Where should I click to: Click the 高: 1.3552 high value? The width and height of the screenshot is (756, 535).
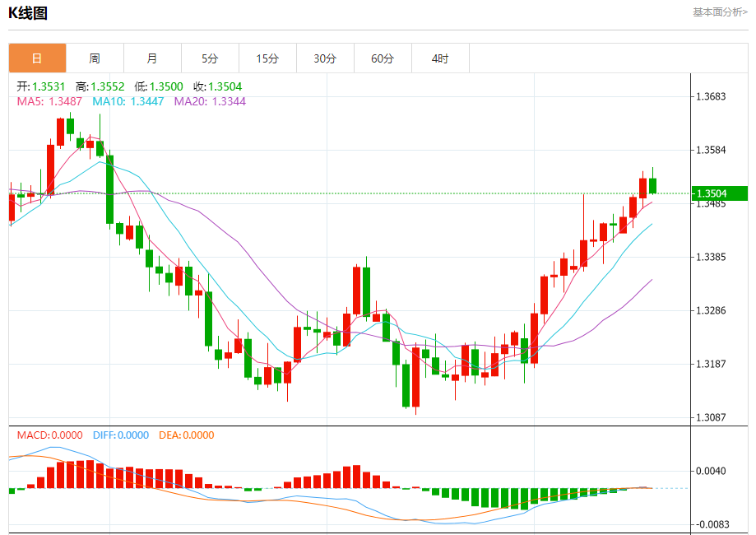tap(100, 87)
